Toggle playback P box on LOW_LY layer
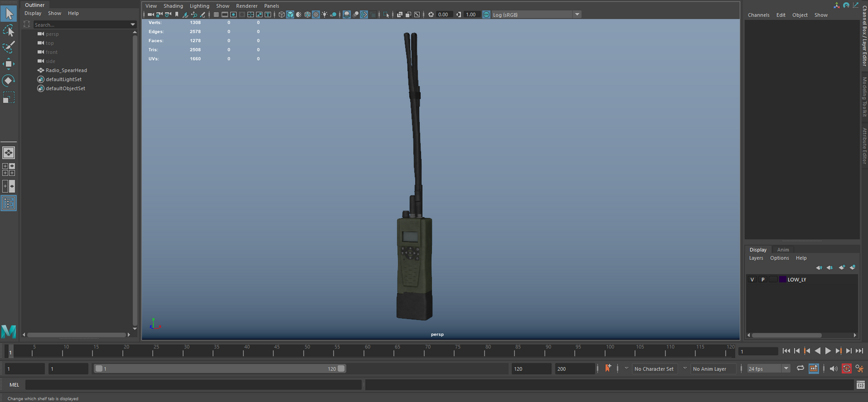Screen dimensions: 868x402 click(x=763, y=279)
